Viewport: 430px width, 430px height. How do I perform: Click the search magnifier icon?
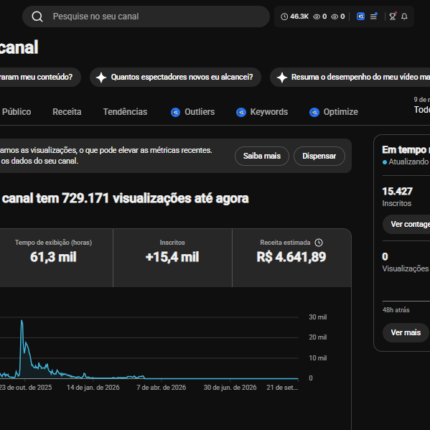[x=37, y=16]
